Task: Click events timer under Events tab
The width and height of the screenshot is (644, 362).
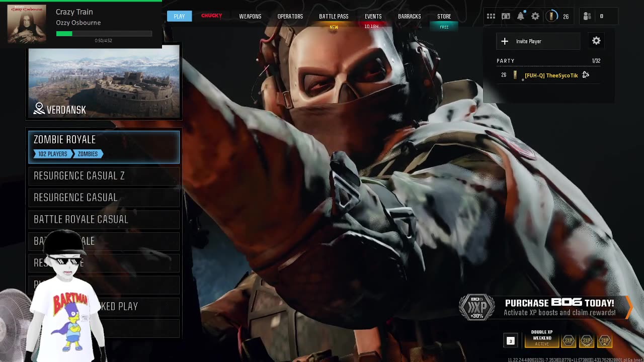Action: coord(371,27)
